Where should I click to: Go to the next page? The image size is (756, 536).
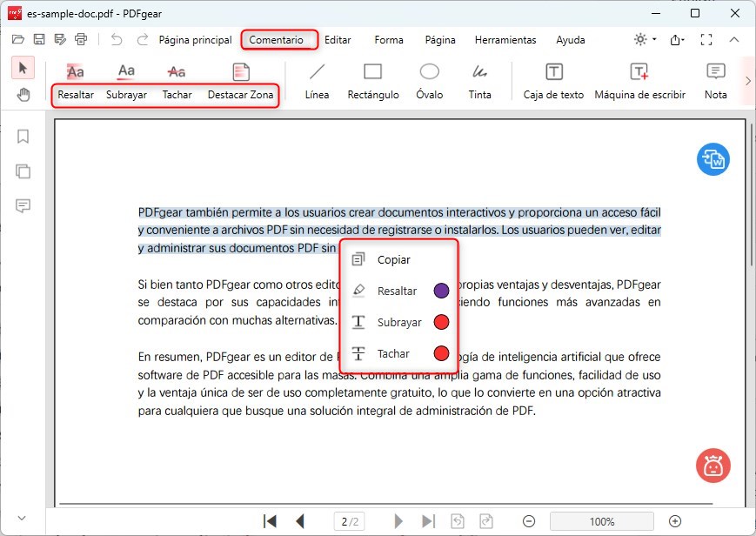point(398,521)
